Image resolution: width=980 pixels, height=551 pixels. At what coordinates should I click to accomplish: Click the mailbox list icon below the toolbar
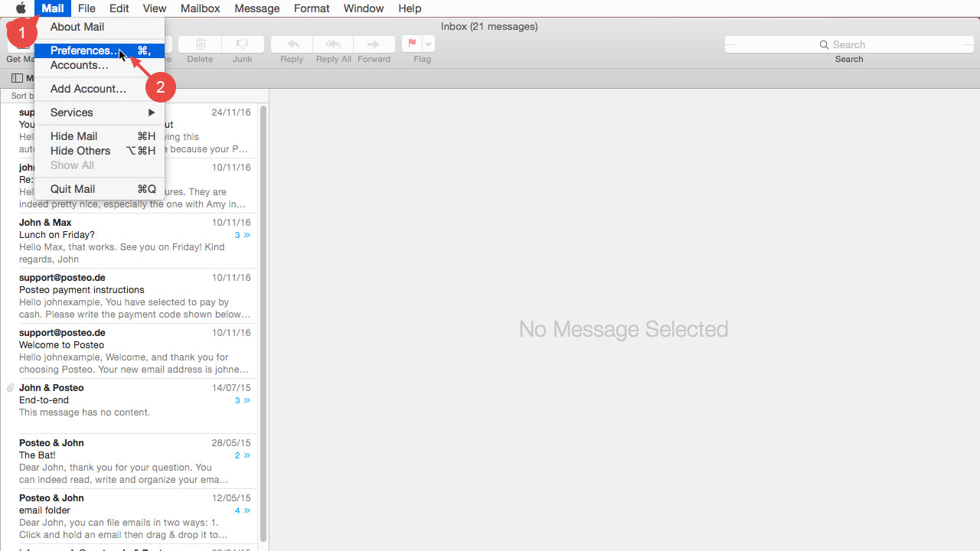point(17,78)
